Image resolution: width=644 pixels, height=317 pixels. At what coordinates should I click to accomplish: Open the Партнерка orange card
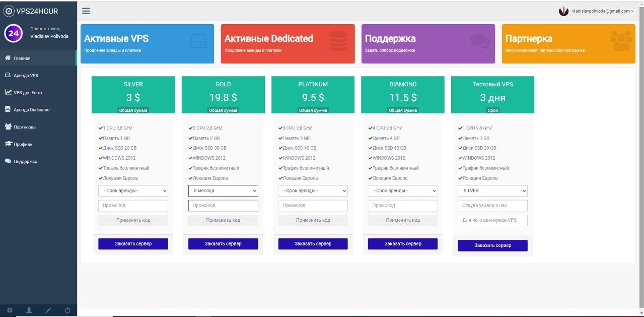pos(568,44)
